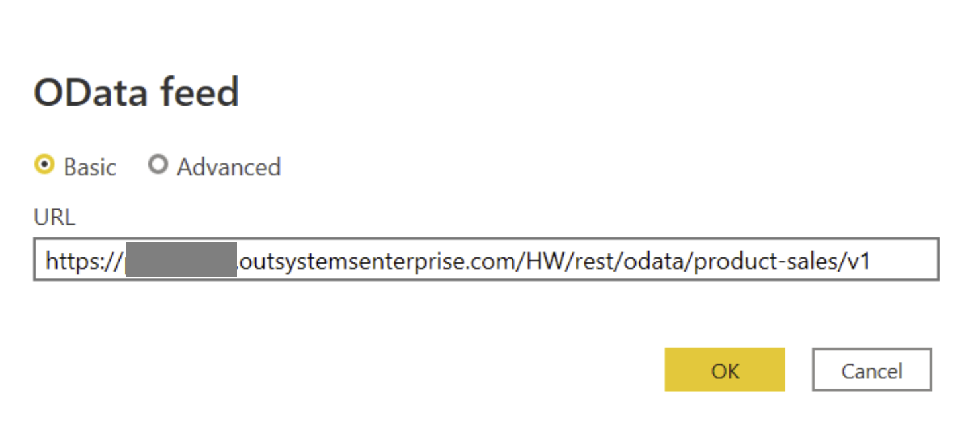Viewport: 980px width, 443px height.
Task: Click the "odata" segment of the URL
Action: coord(656,262)
